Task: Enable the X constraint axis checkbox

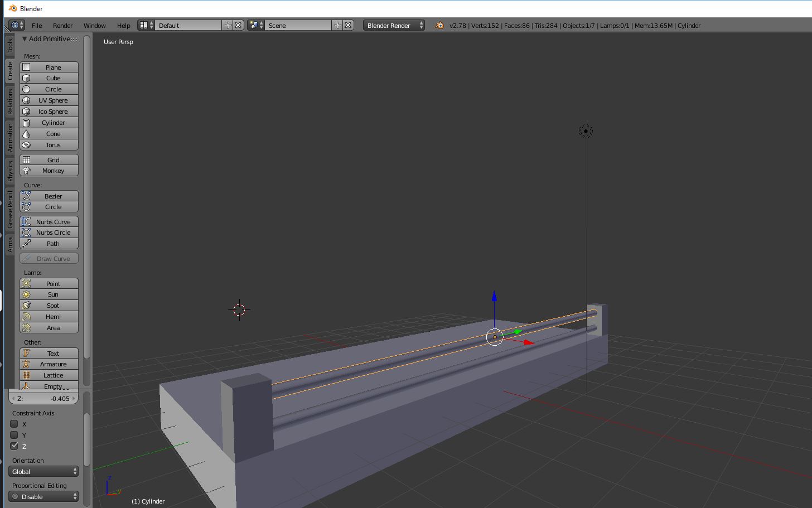Action: 14,424
